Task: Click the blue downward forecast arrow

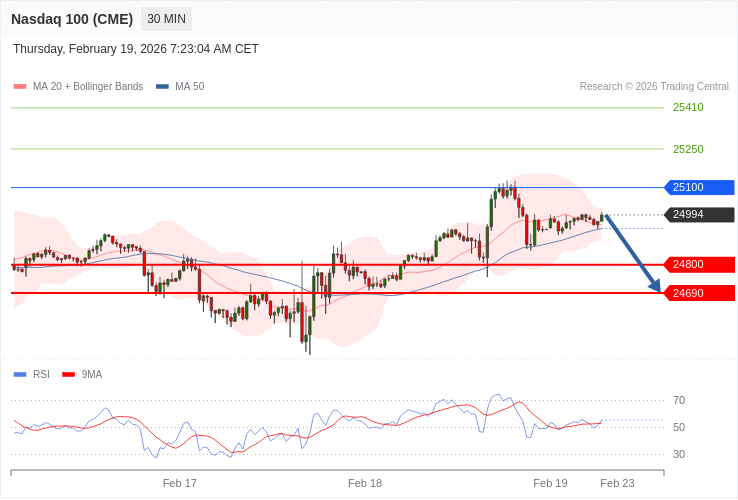Action: click(x=632, y=253)
